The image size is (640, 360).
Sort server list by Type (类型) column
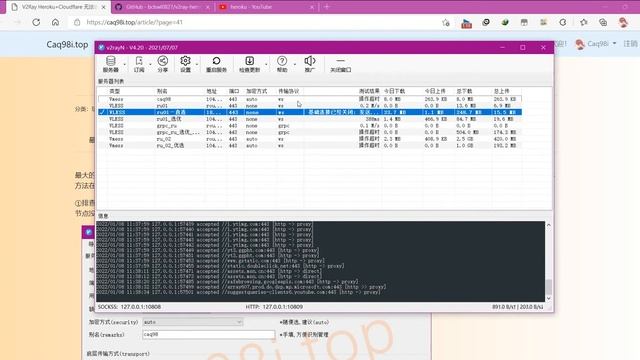[115, 91]
